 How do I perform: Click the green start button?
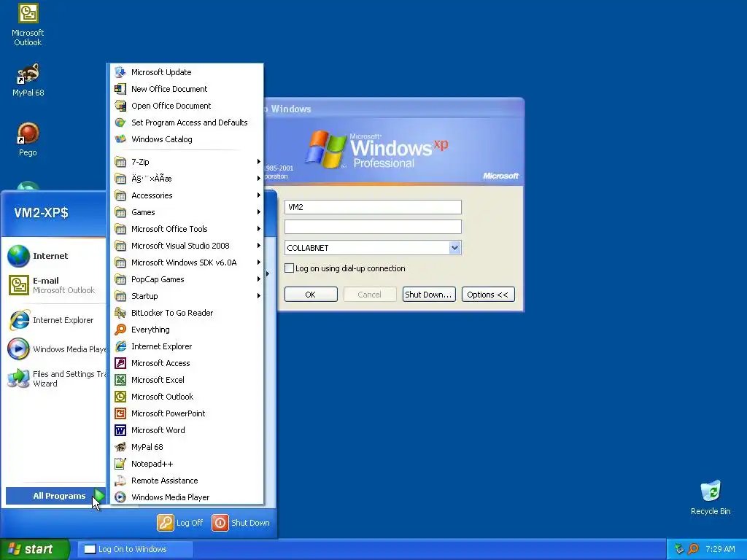click(34, 549)
